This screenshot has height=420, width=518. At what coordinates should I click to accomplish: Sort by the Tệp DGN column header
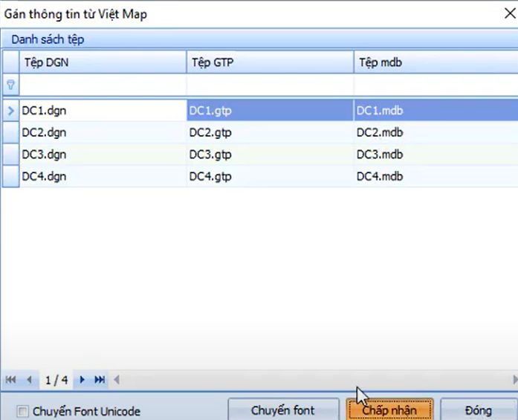103,62
